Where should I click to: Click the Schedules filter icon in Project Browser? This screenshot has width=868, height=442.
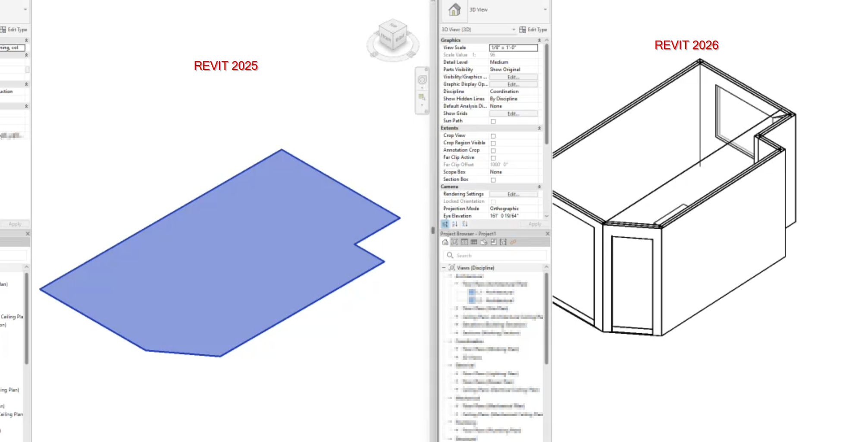tap(474, 242)
